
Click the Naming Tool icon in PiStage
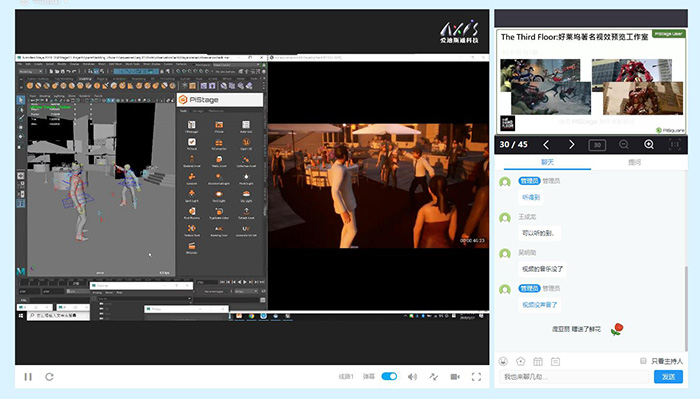click(x=219, y=230)
